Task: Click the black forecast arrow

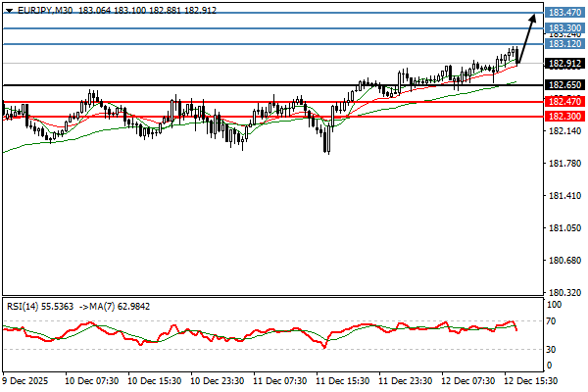Action: tap(528, 35)
